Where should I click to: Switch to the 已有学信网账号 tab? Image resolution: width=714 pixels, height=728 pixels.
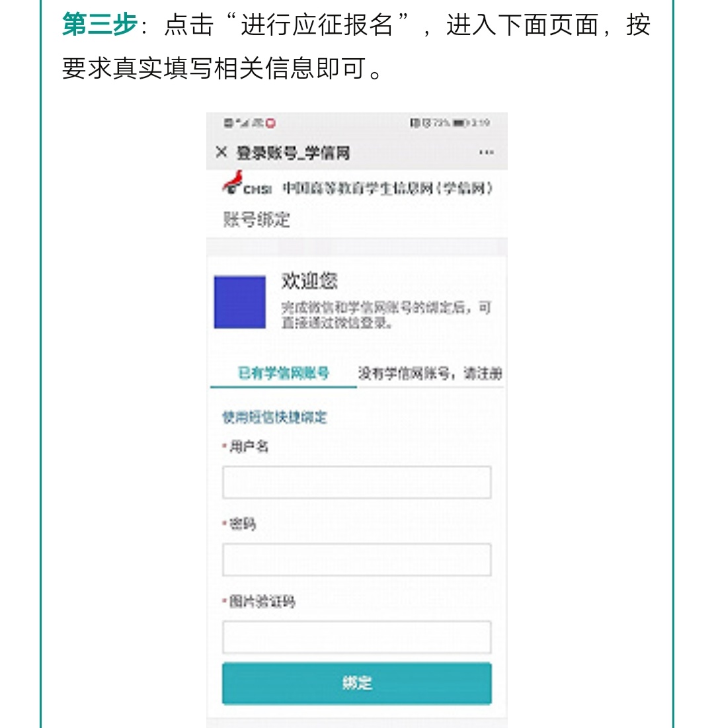pyautogui.click(x=283, y=373)
